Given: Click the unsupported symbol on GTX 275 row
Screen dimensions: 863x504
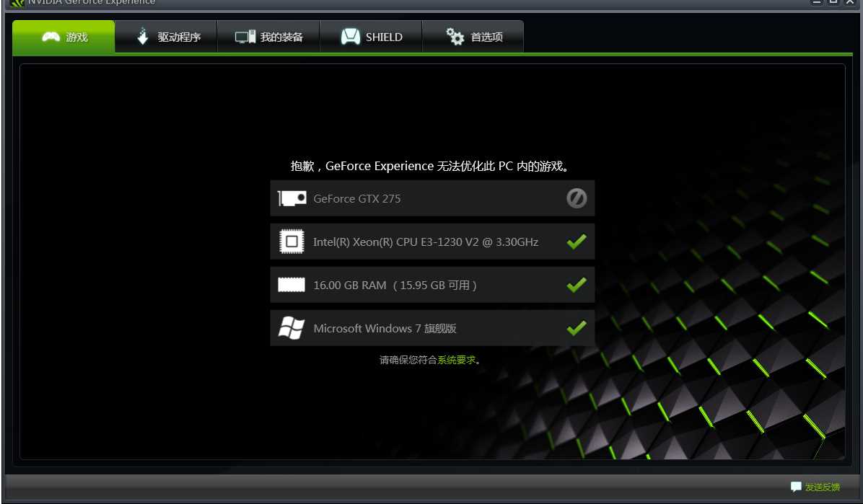Looking at the screenshot, I should click(577, 198).
